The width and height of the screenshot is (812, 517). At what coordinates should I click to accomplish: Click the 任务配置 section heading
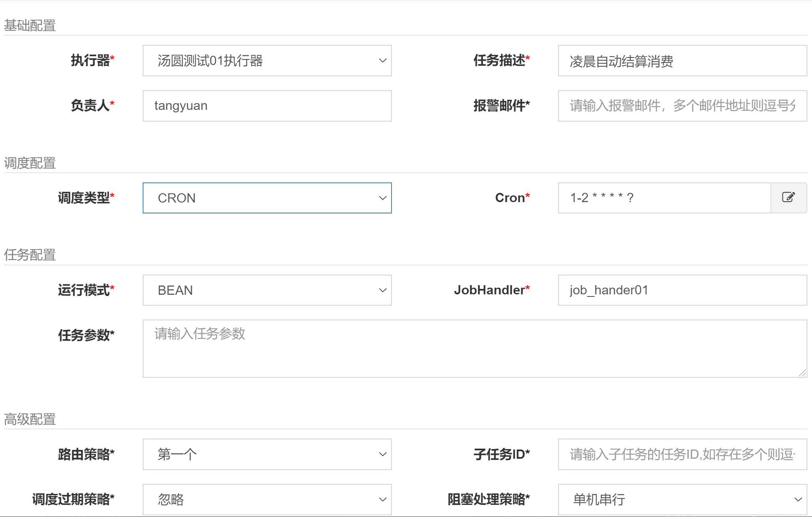(30, 255)
